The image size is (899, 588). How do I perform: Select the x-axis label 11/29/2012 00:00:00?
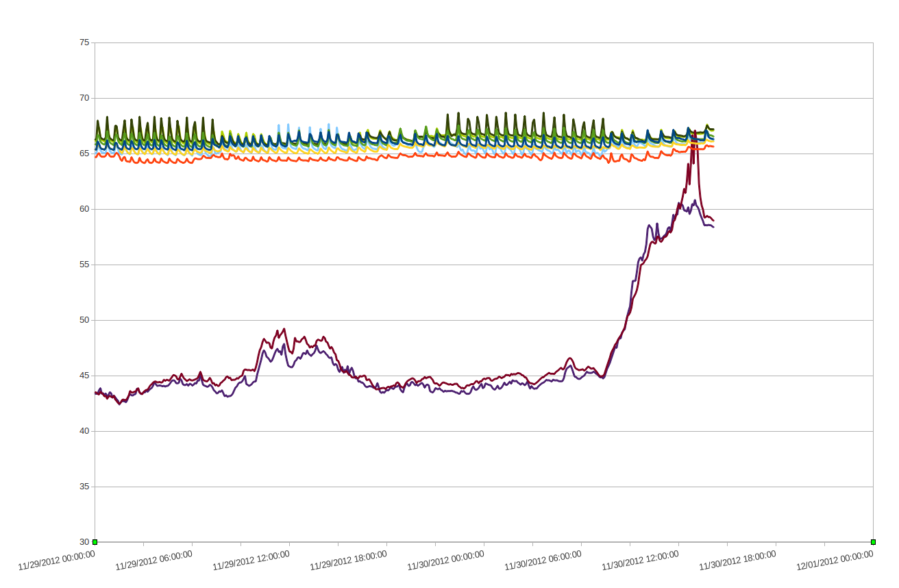click(x=56, y=561)
